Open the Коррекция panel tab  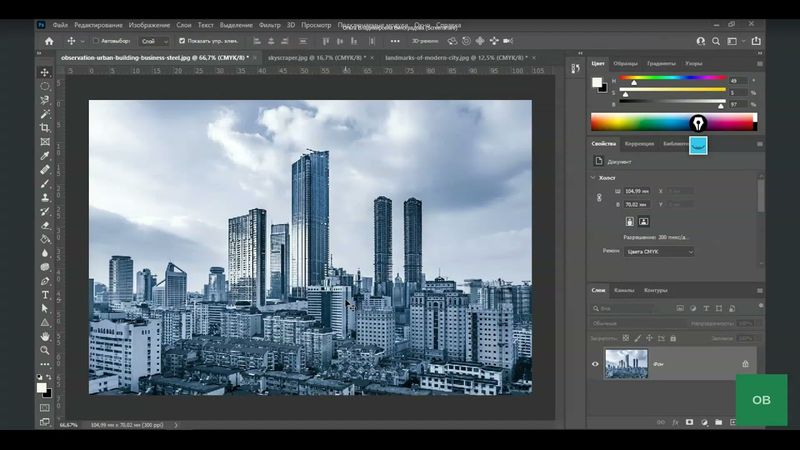pos(639,143)
